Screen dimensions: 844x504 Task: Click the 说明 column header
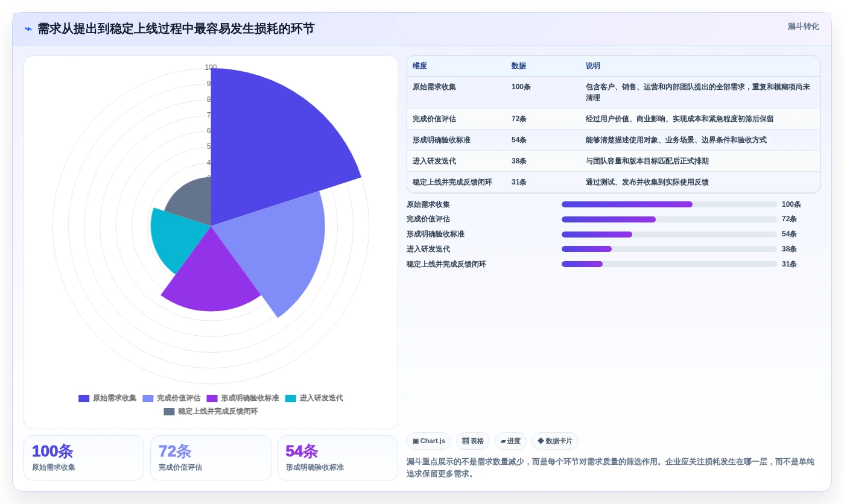coord(593,66)
